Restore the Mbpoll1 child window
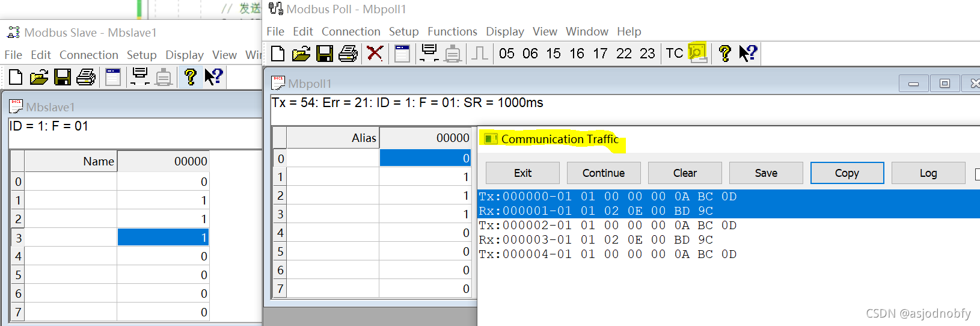 point(945,84)
